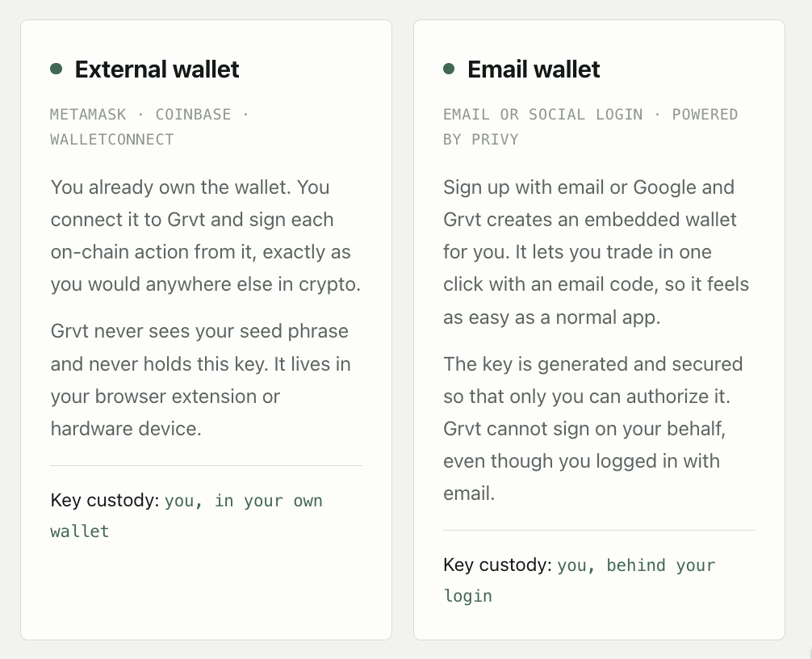Select the External wallet heading
Image resolution: width=812 pixels, height=659 pixels.
(157, 69)
